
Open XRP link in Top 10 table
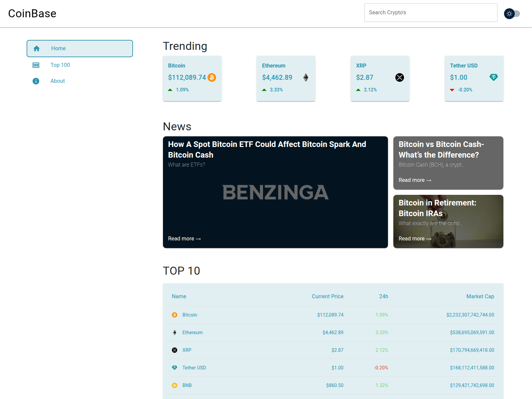187,350
